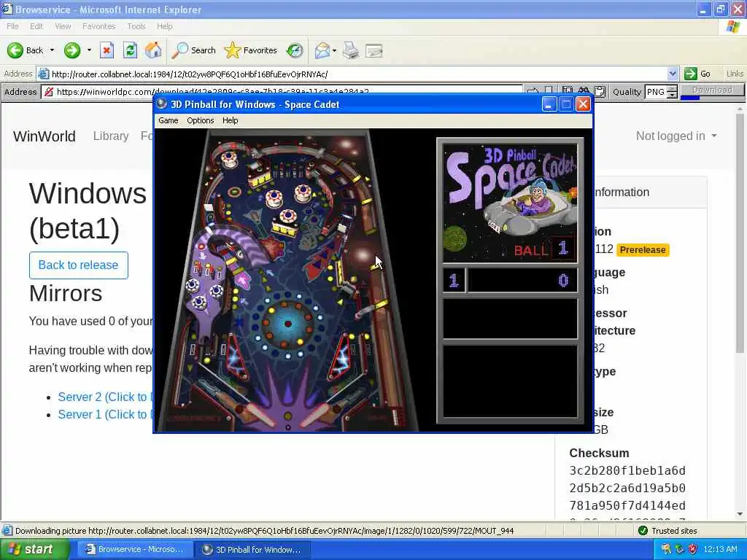Open the Links toolbar
The image size is (747, 560).
pyautogui.click(x=734, y=74)
